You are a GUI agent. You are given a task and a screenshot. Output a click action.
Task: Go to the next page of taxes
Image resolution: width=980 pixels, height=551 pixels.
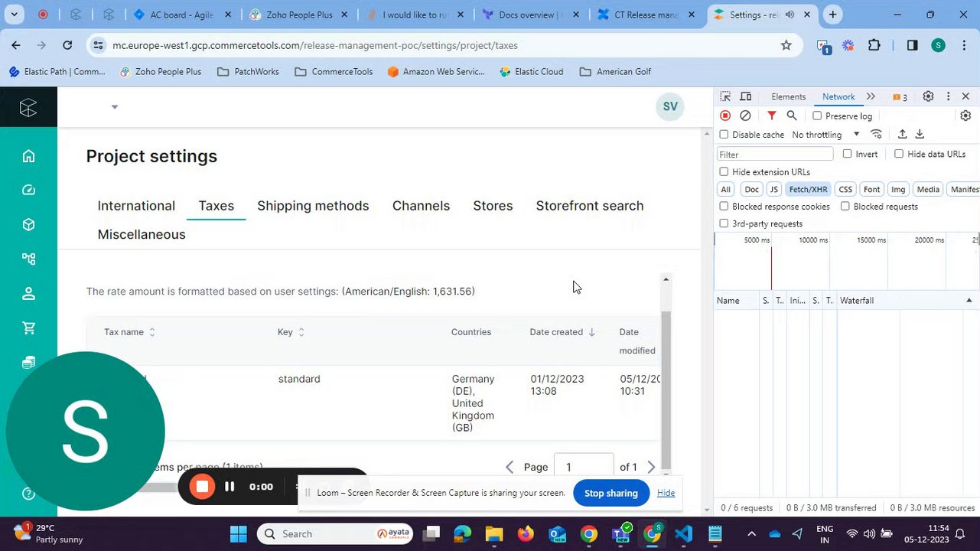point(651,467)
